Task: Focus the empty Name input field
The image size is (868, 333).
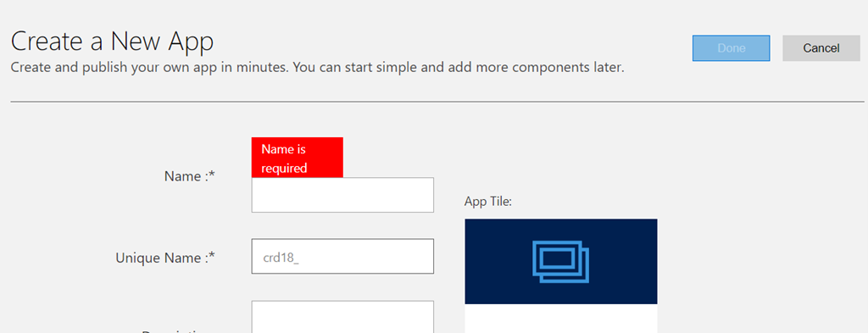Action: [x=342, y=195]
